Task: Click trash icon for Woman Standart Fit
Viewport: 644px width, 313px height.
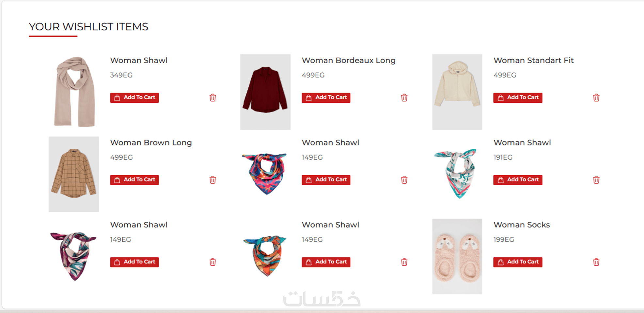Action: pyautogui.click(x=596, y=97)
